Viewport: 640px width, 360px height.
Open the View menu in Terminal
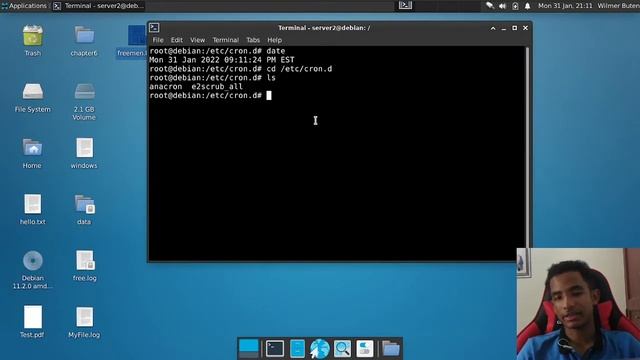[x=198, y=40]
